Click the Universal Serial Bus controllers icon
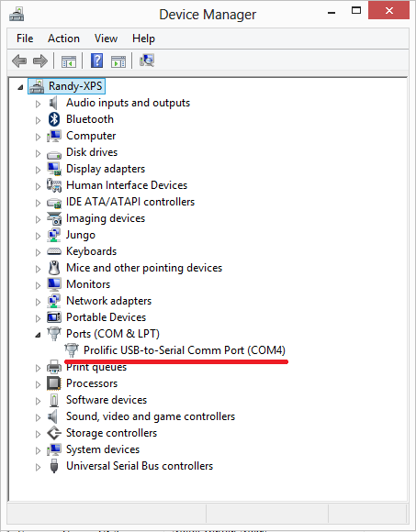The image size is (416, 532). [x=54, y=466]
